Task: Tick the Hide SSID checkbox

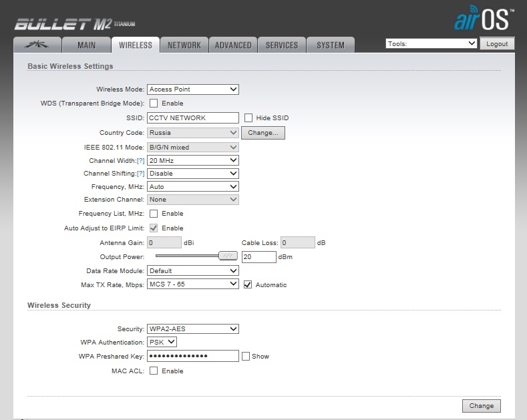Action: pyautogui.click(x=248, y=118)
